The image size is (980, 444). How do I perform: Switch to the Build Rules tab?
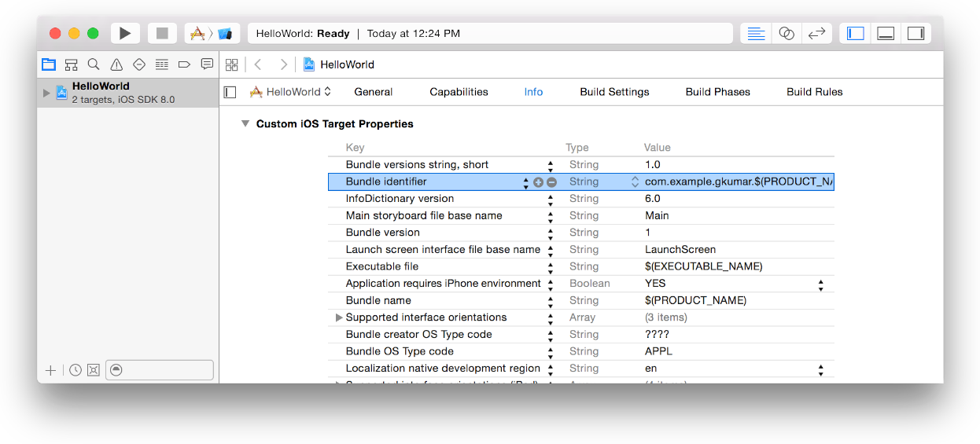pyautogui.click(x=815, y=92)
